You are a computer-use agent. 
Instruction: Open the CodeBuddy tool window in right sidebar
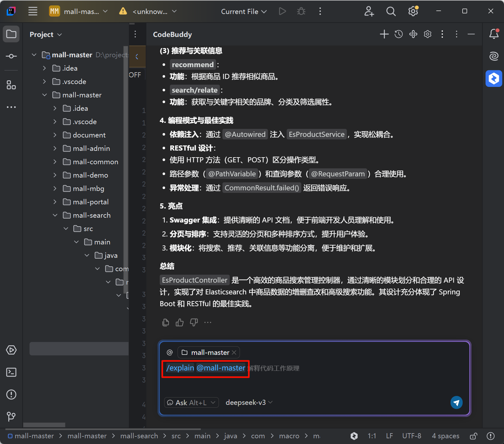click(493, 78)
